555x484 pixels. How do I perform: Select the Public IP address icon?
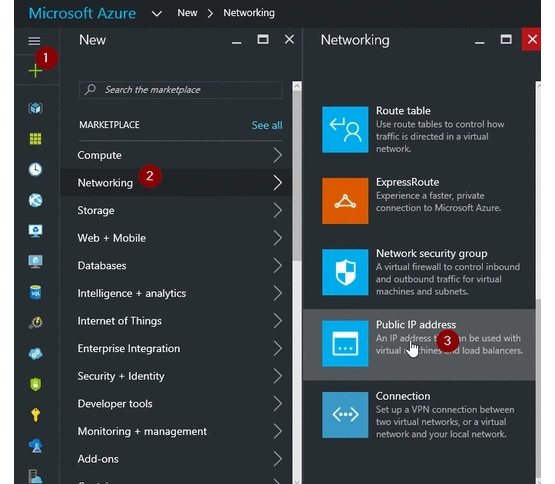click(x=345, y=343)
